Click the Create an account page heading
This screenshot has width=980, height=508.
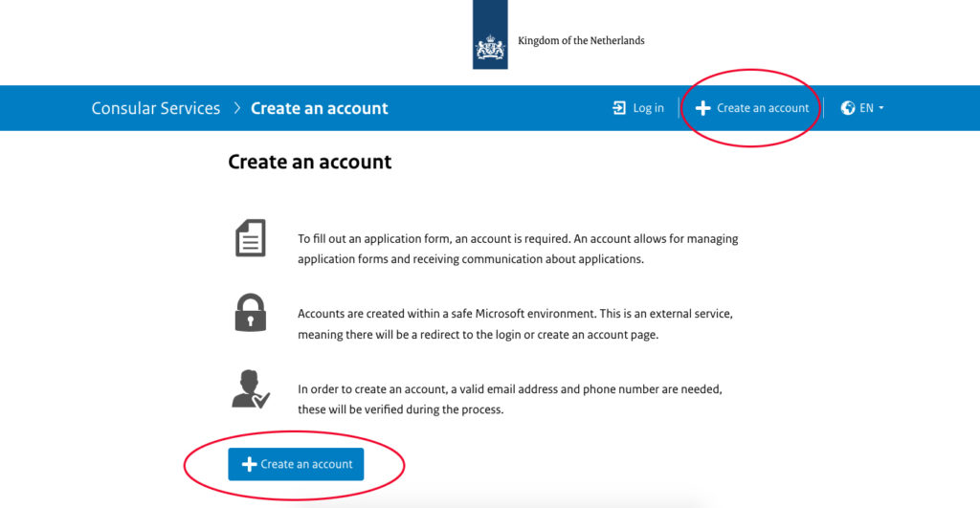pos(310,162)
